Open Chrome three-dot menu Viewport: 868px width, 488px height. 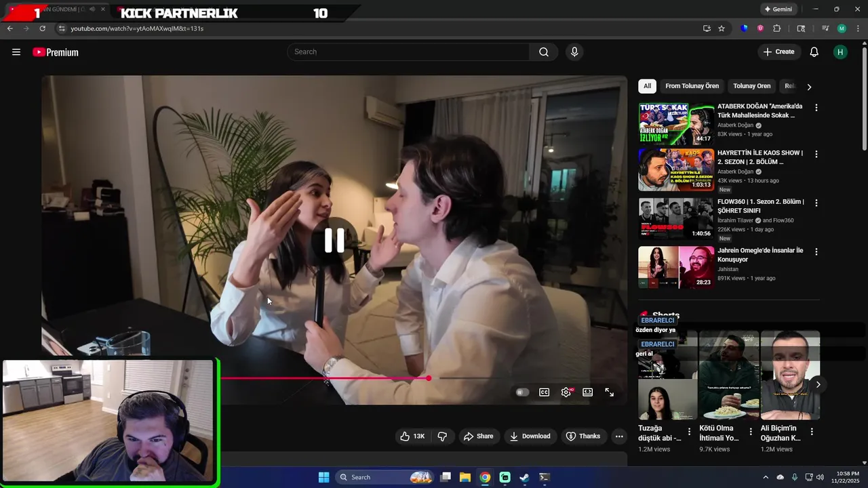857,28
